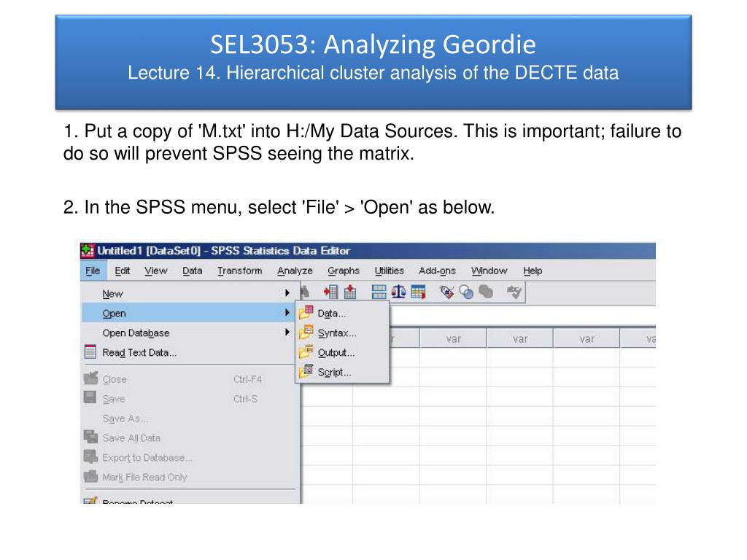Click the Close menu item icon

pos(90,378)
